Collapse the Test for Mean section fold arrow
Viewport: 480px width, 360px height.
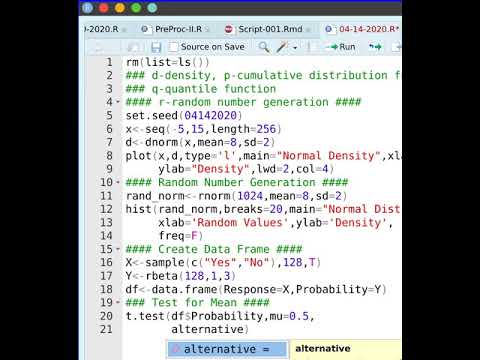[118, 302]
